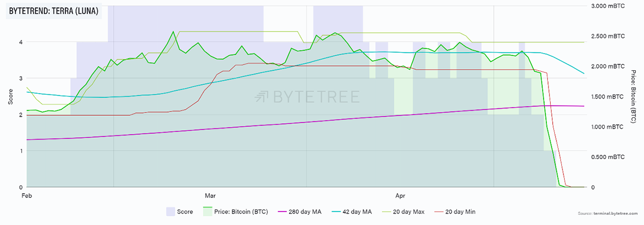The image size is (644, 225).
Task: Click the chart title BYTETREND: TERRA (LUNA)
Action: coord(54,11)
